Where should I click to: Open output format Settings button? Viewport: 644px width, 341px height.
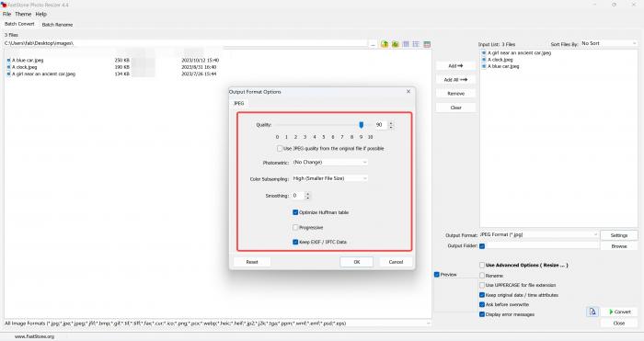coord(619,235)
